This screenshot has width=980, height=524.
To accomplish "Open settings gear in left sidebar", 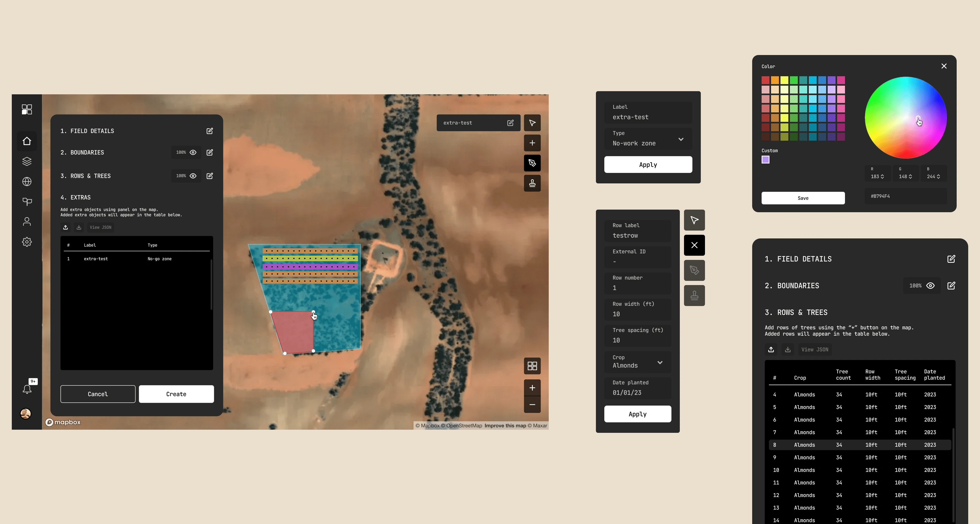I will click(27, 242).
